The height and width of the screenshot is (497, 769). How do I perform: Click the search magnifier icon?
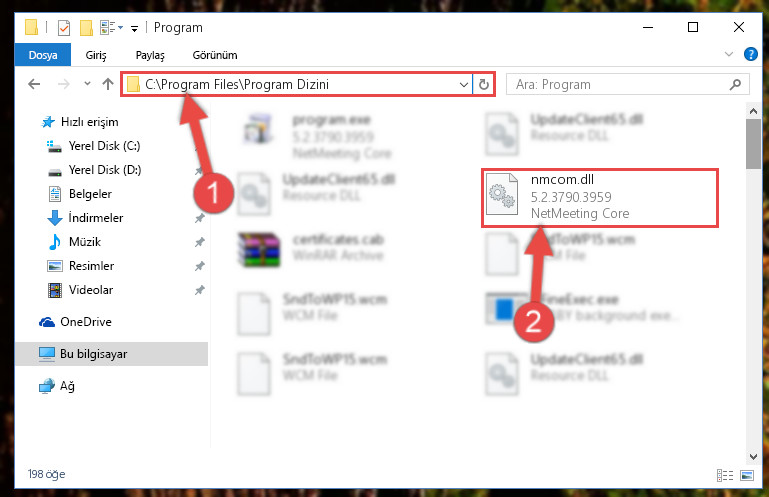pyautogui.click(x=735, y=84)
